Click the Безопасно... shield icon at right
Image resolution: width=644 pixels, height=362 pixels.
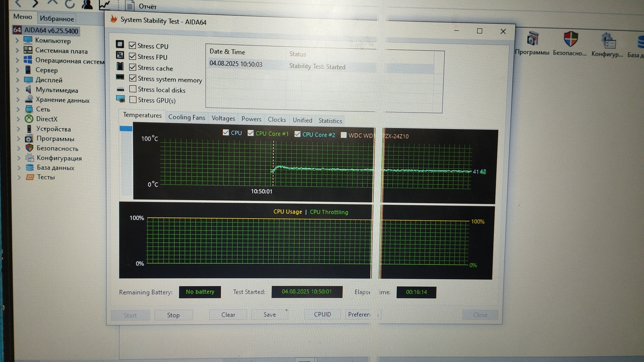(571, 40)
